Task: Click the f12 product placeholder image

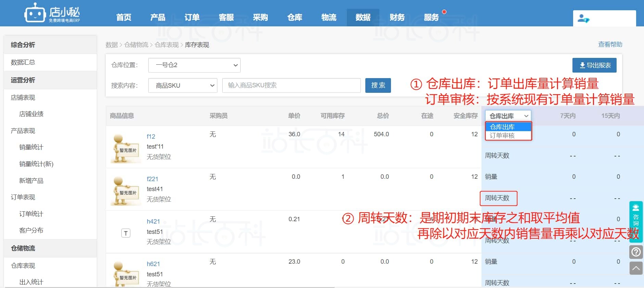Action: [x=126, y=148]
